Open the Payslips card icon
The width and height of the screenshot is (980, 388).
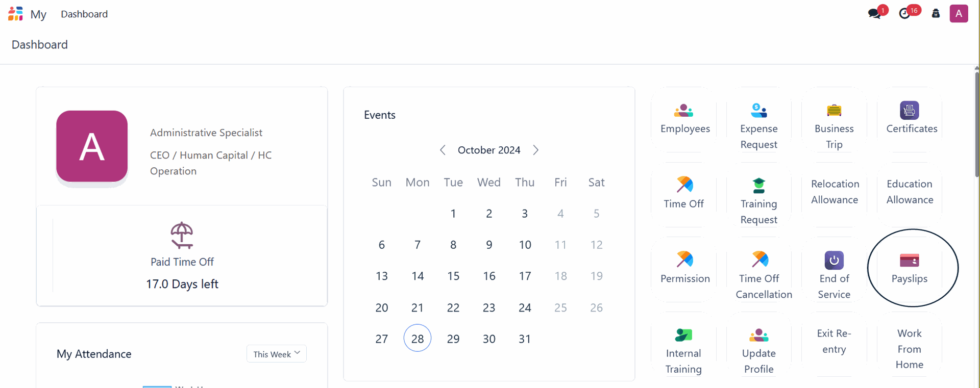pos(909,261)
